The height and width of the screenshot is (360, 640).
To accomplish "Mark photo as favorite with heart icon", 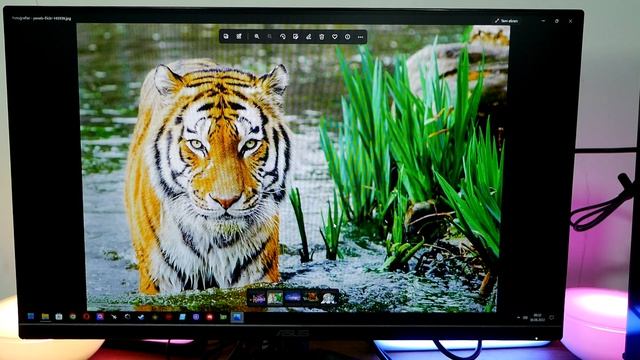I will 335,37.
